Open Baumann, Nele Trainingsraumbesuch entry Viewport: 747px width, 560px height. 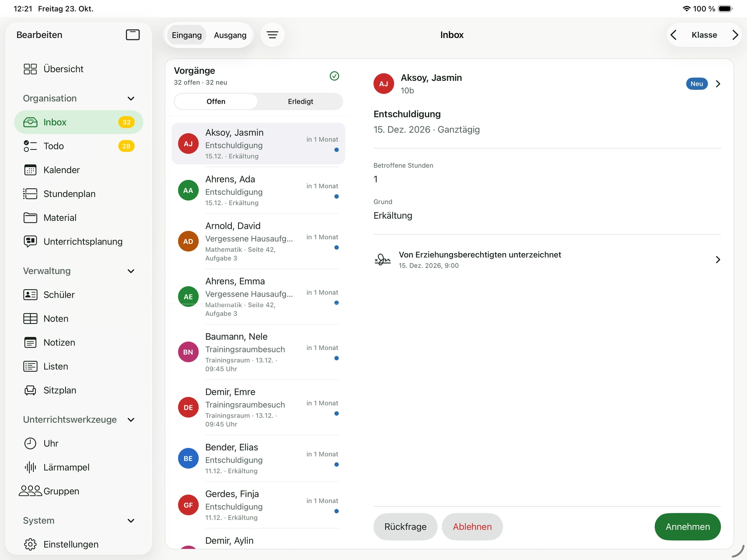[x=258, y=352]
